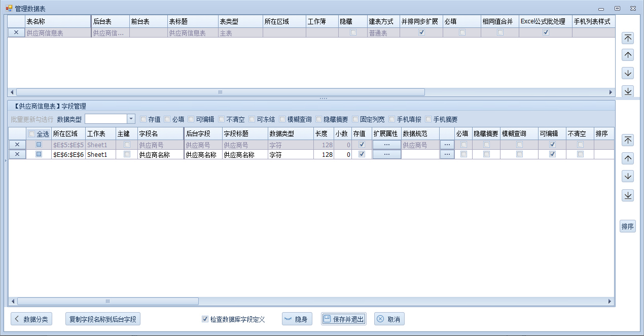Click the 长度 cell of 供应商名称 row
Screen dimensions: 644x336
[324, 154]
